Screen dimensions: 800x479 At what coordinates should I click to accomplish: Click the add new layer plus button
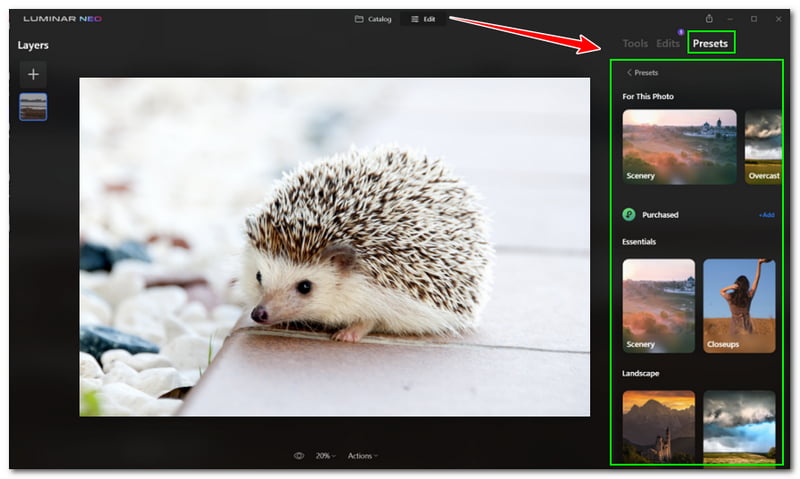pyautogui.click(x=33, y=74)
